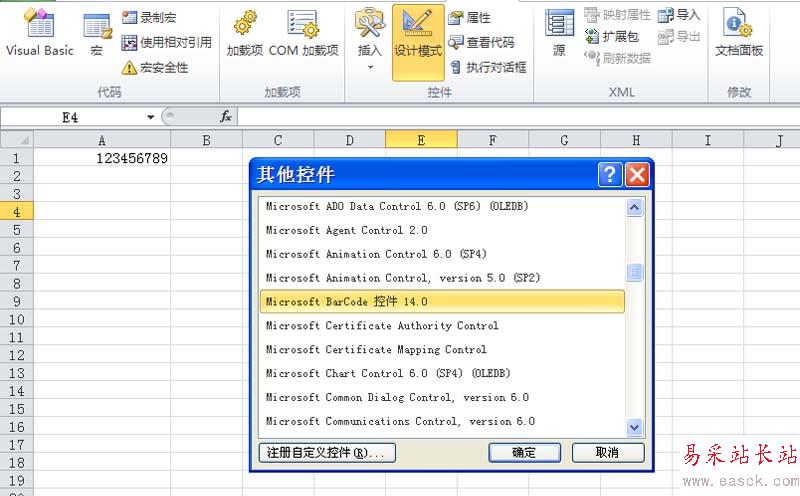Select column B header

(207, 140)
